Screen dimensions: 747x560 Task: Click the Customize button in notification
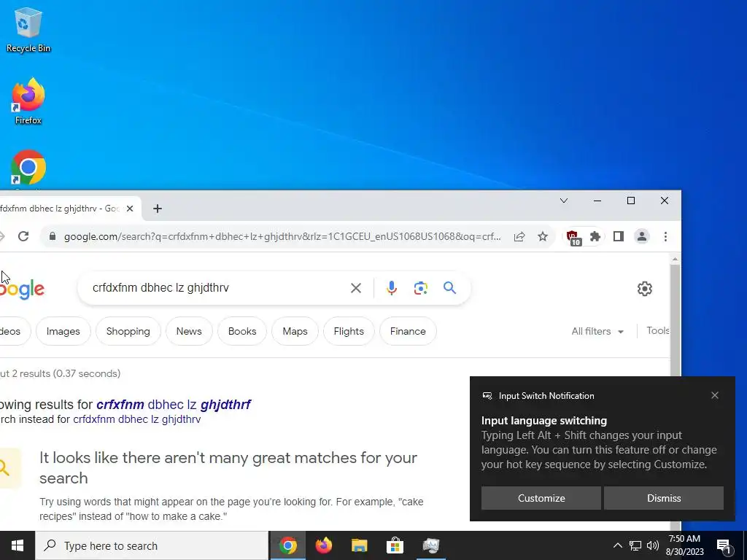(x=541, y=498)
